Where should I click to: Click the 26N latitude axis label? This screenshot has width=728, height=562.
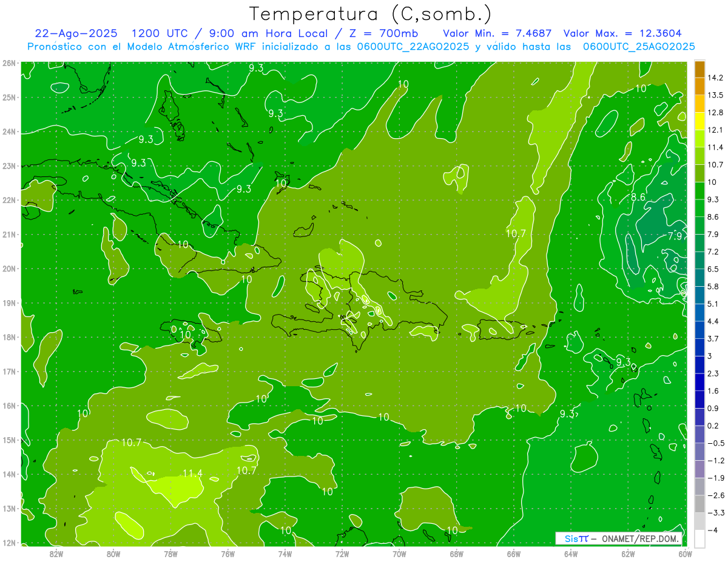point(9,63)
